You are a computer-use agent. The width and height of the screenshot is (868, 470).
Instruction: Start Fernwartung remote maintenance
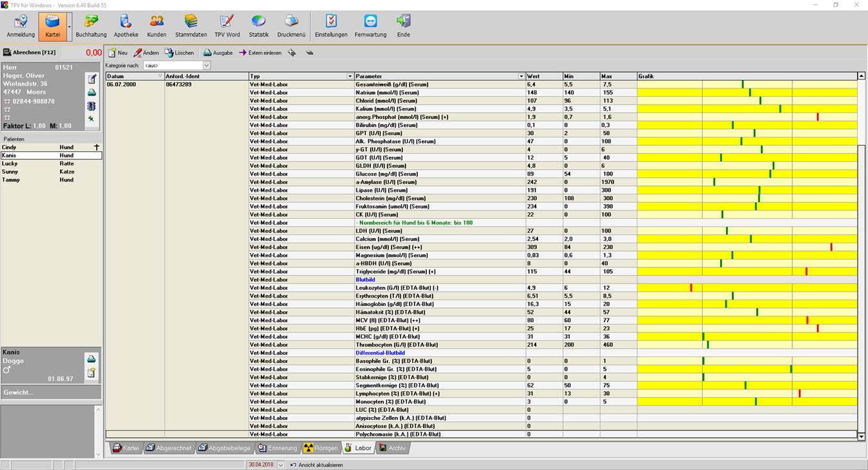click(x=370, y=26)
